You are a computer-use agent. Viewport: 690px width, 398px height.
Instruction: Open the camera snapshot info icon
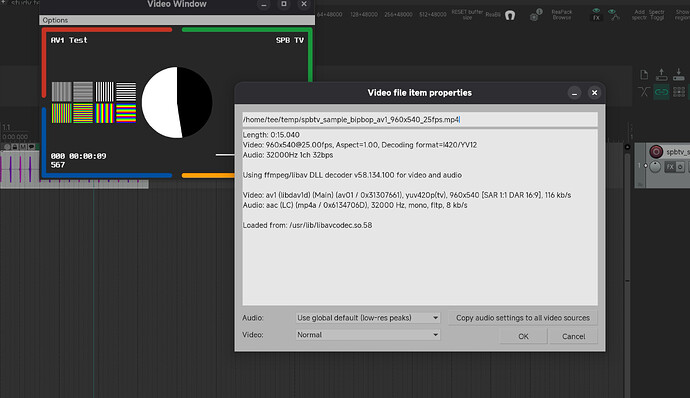(x=536, y=15)
